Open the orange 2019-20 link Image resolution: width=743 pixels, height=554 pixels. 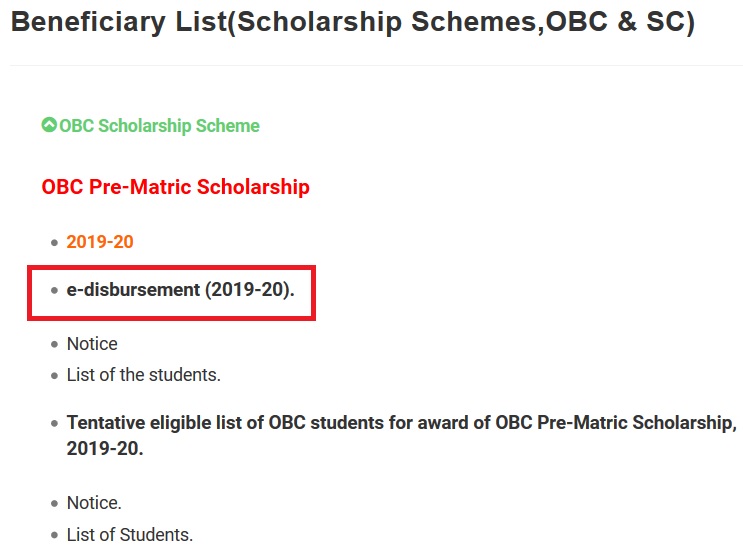(100, 242)
